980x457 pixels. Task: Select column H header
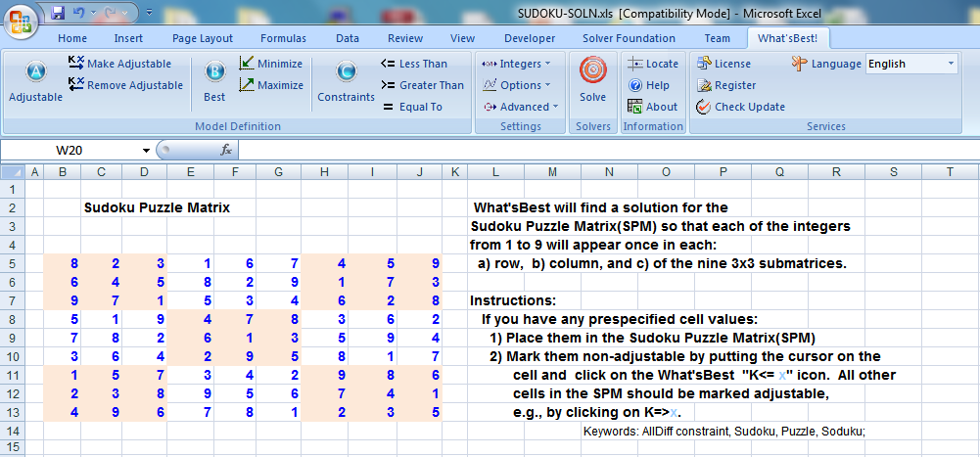coord(322,172)
